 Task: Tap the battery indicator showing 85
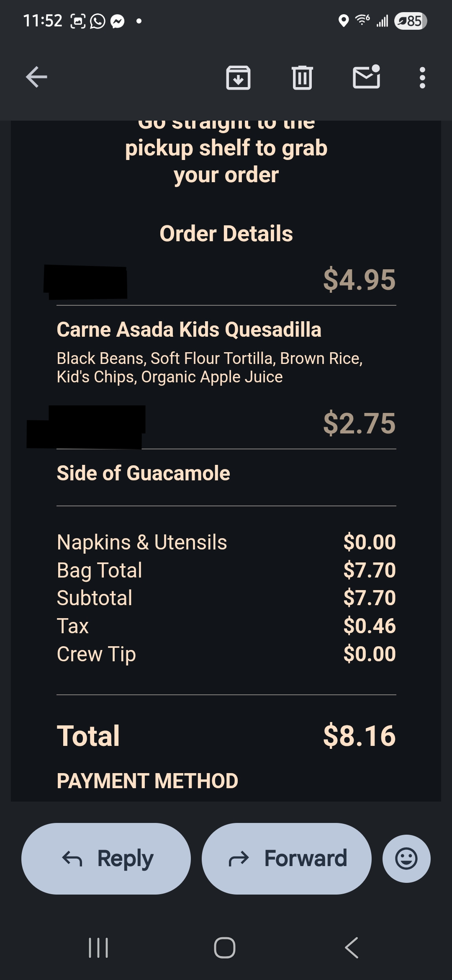tap(410, 21)
